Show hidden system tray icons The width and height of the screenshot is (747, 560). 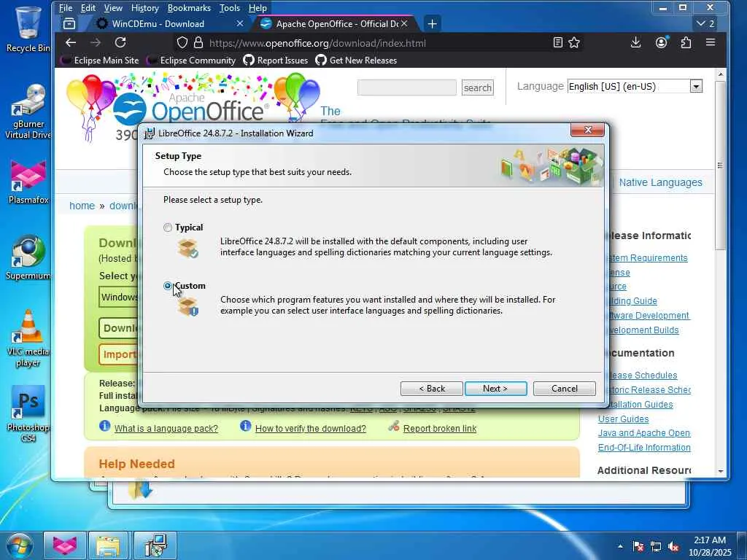coord(620,546)
